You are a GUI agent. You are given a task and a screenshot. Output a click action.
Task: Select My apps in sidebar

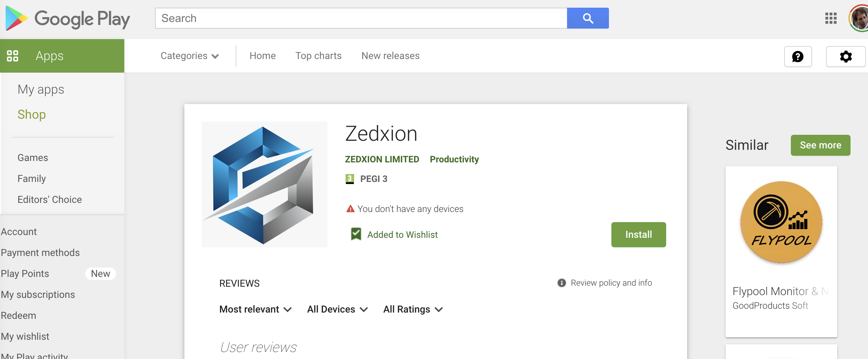pos(41,90)
